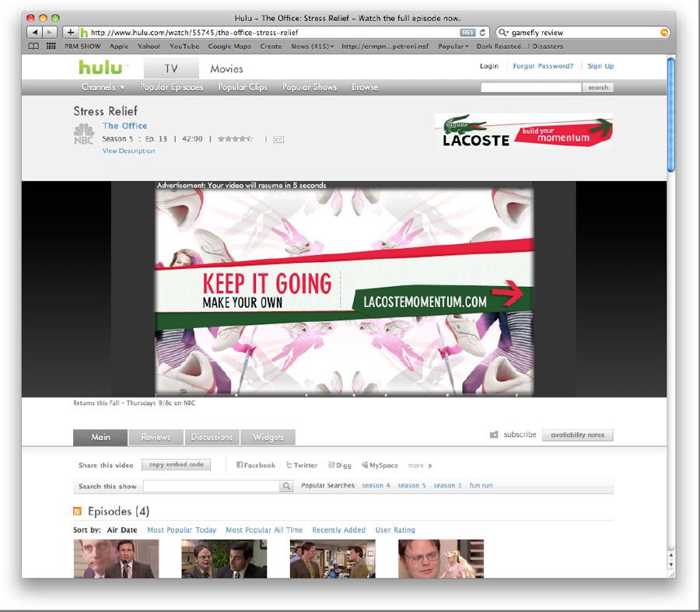Viewport: 700px width, 612px height.
Task: Open the News (415) bookmarks dropdown
Action: click(313, 47)
